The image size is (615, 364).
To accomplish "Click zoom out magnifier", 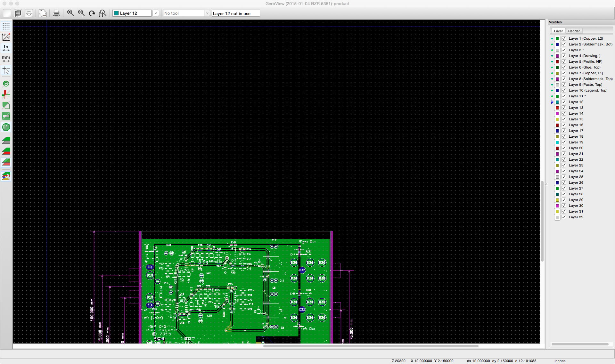I will (81, 13).
